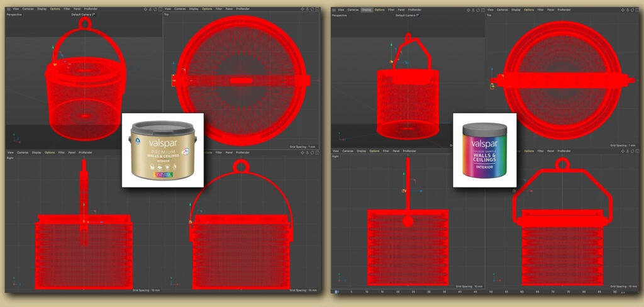Select Valspar Colour Sample jar thumbnail
The image size is (644, 307).
(485, 150)
